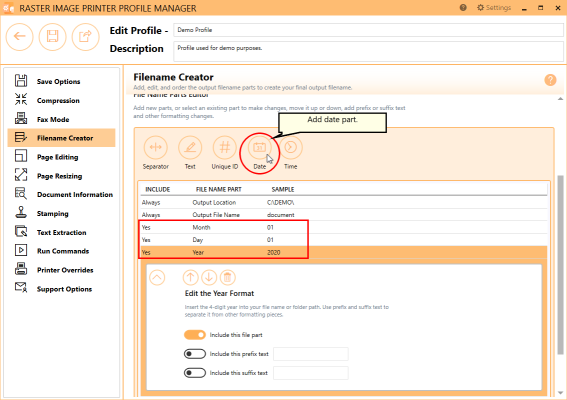The image size is (567, 400).
Task: Click the FILE NAME PART column header
Action: point(219,190)
